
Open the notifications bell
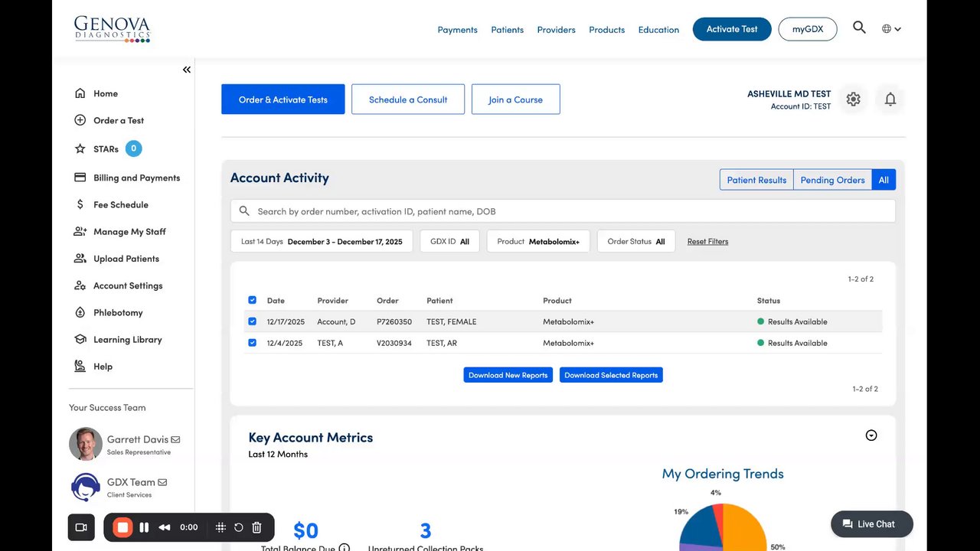coord(890,99)
